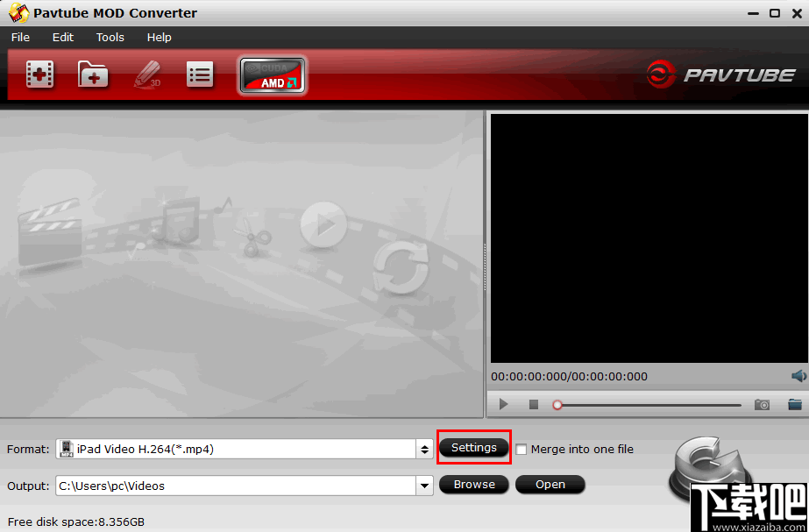
Task: Browse for an output folder
Action: pyautogui.click(x=473, y=484)
